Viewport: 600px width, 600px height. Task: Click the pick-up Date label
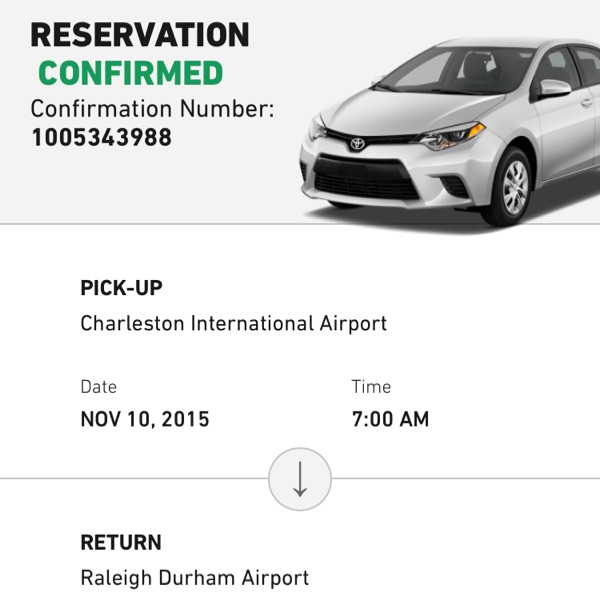[x=99, y=387]
